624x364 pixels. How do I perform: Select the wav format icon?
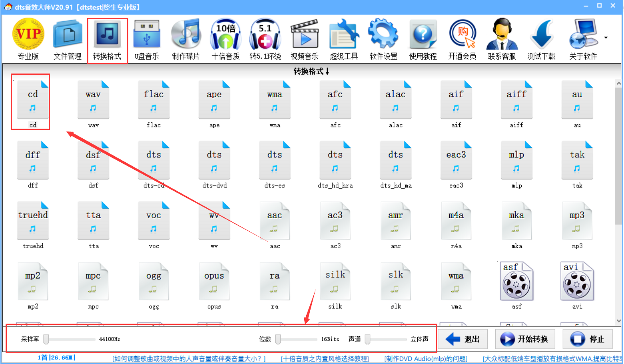coord(93,104)
